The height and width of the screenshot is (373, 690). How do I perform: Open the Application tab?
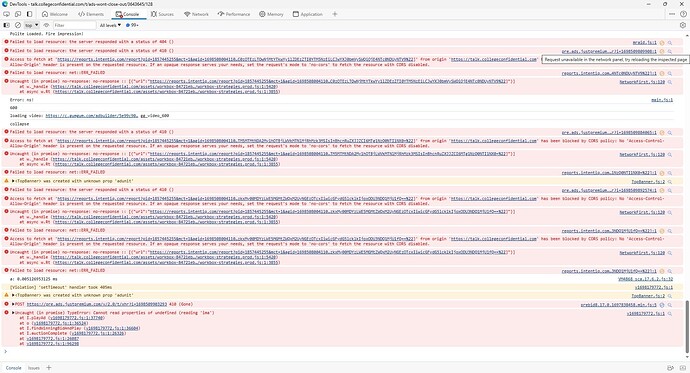(308, 14)
